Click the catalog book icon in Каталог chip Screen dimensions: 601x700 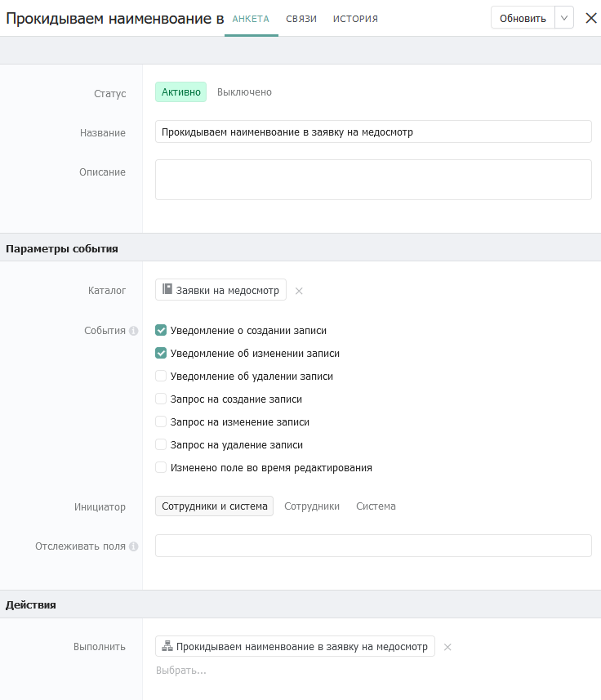tap(167, 289)
